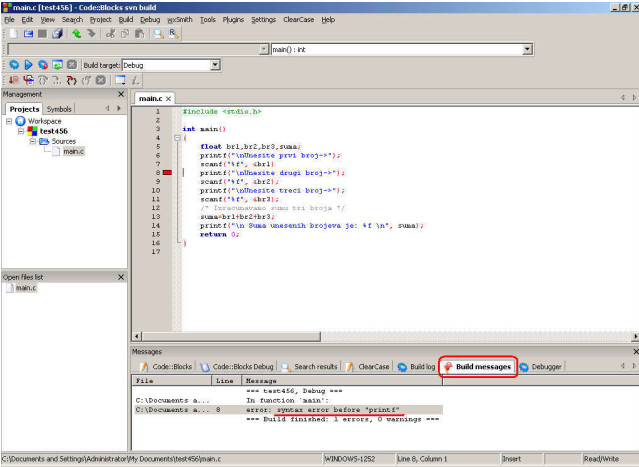This screenshot has width=639, height=467.
Task: Click the Cut scissors icon
Action: [110, 33]
